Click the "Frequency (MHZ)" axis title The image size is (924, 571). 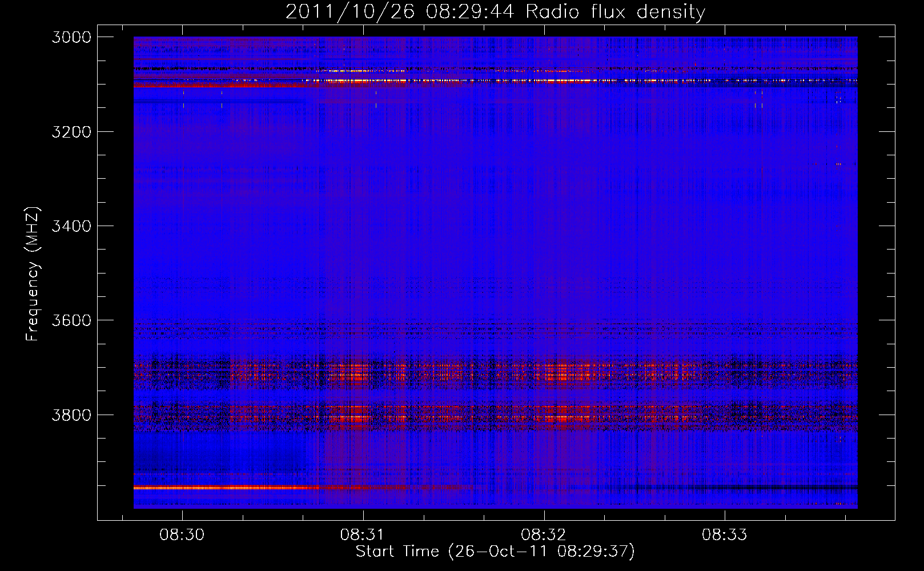click(33, 274)
